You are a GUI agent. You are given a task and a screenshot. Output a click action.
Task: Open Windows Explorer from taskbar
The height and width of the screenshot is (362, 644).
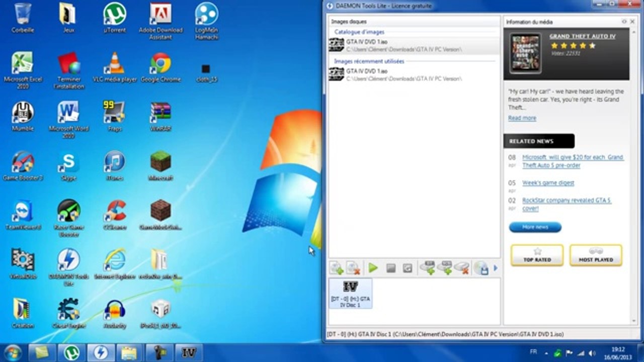click(x=130, y=352)
